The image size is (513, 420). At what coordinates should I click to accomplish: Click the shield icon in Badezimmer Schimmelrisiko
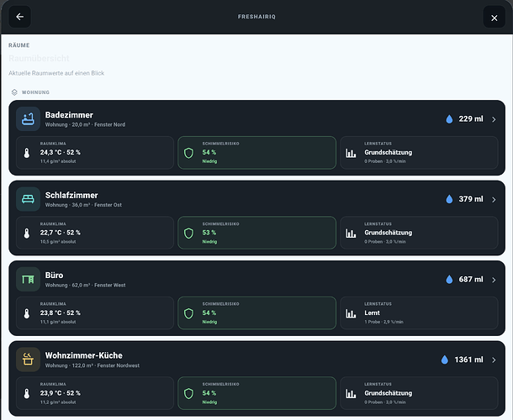tap(188, 153)
